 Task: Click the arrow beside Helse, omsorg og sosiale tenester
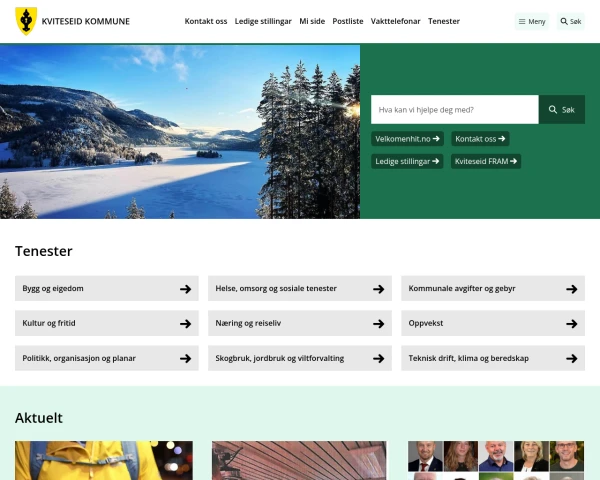379,289
